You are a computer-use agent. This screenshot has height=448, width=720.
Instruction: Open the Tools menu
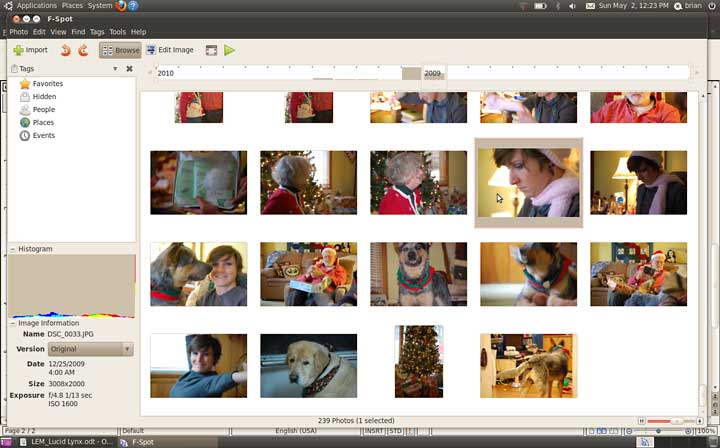click(117, 32)
